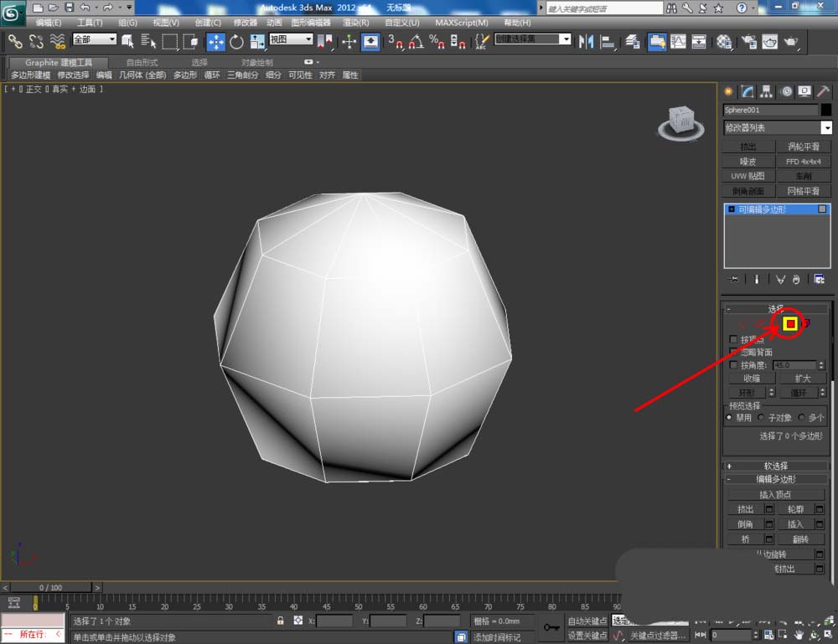Click the teapot Render icon in toolbar
This screenshot has height=644, width=838.
click(790, 41)
